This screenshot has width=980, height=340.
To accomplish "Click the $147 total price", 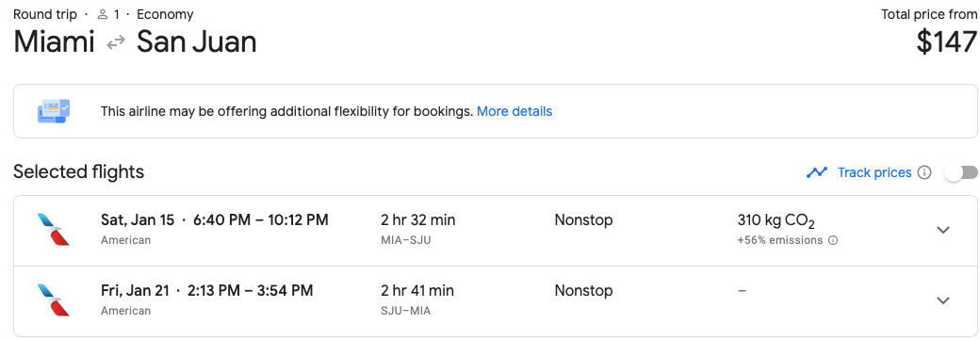I will (x=946, y=41).
